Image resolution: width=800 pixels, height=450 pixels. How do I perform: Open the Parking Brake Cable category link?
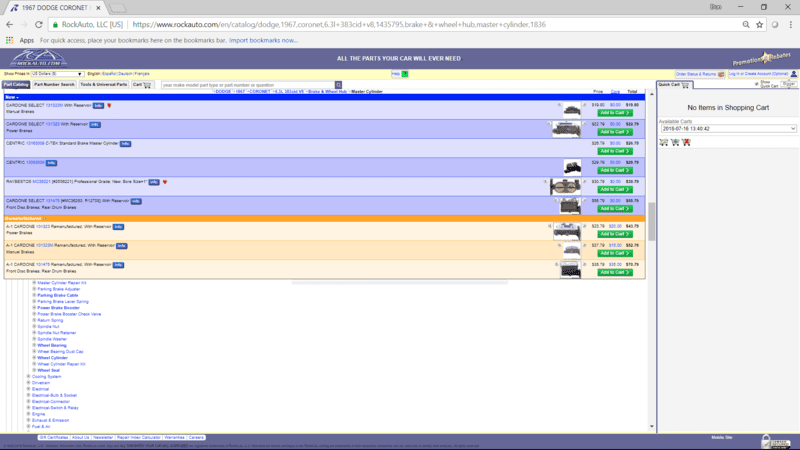pyautogui.click(x=58, y=295)
